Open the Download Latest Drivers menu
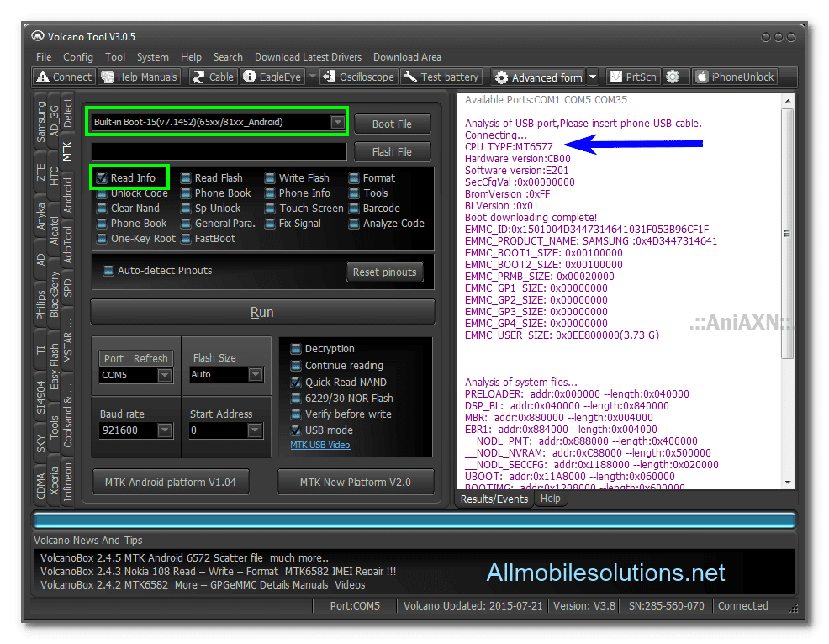 (308, 57)
